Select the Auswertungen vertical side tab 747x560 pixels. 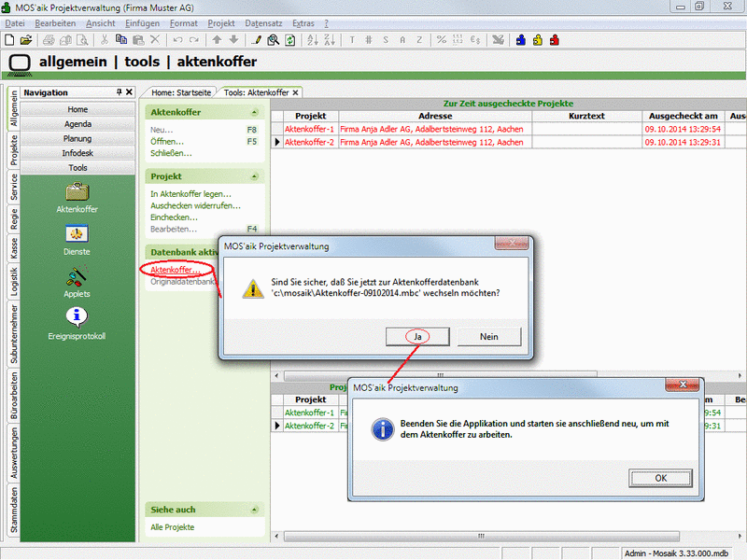tap(13, 453)
